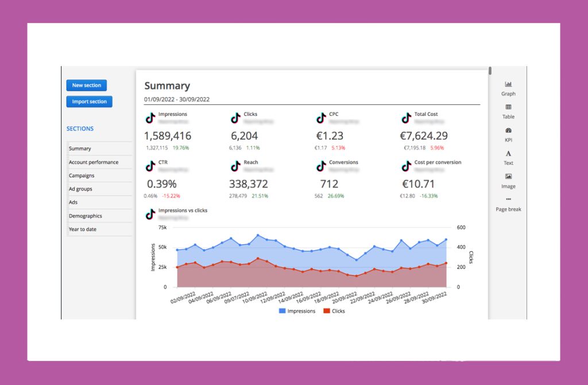Add a KPI widget from sidebar
Image resolution: width=588 pixels, height=385 pixels.
(x=508, y=131)
